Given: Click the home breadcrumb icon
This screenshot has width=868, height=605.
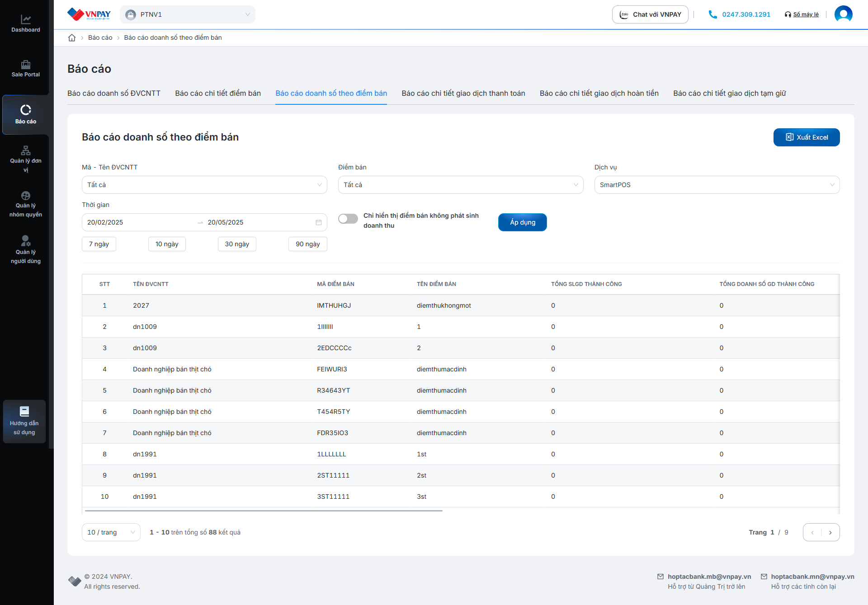Looking at the screenshot, I should (x=72, y=38).
